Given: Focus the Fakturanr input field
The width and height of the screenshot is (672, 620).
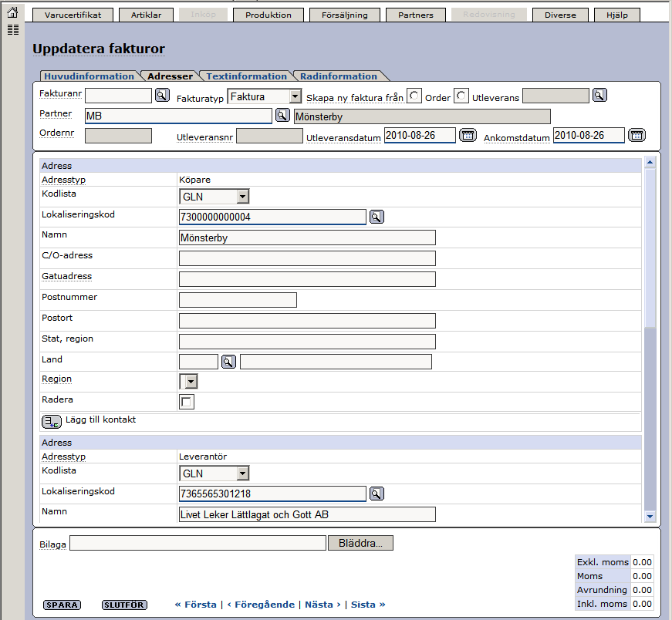Looking at the screenshot, I should (x=118, y=96).
